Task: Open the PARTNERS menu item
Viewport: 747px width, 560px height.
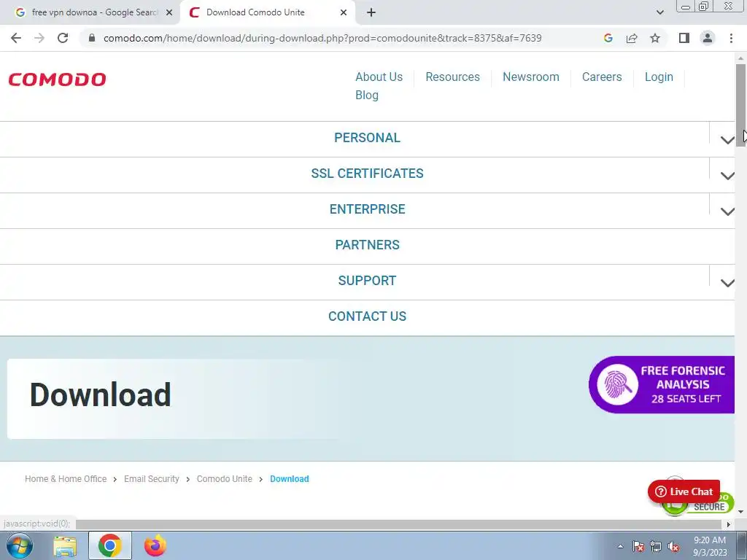Action: [x=367, y=245]
